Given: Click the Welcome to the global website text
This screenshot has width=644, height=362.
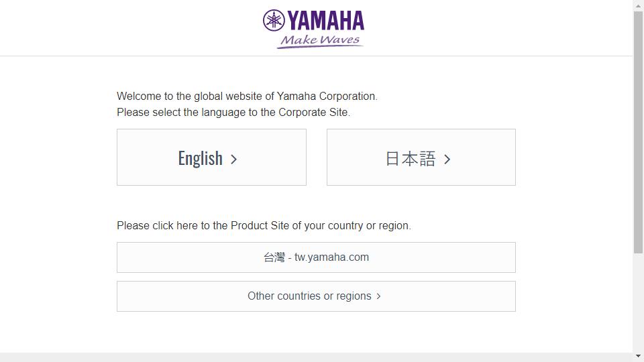Looking at the screenshot, I should pos(247,97).
